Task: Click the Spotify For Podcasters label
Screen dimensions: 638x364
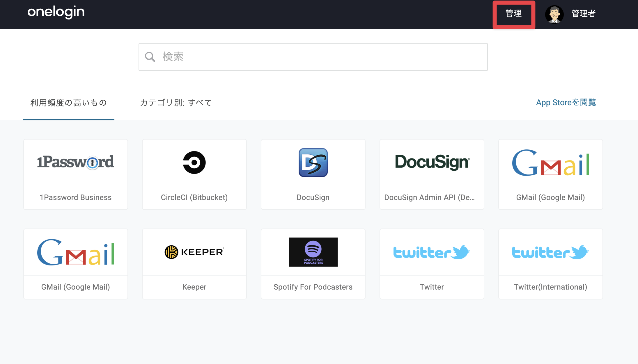Action: (x=313, y=287)
